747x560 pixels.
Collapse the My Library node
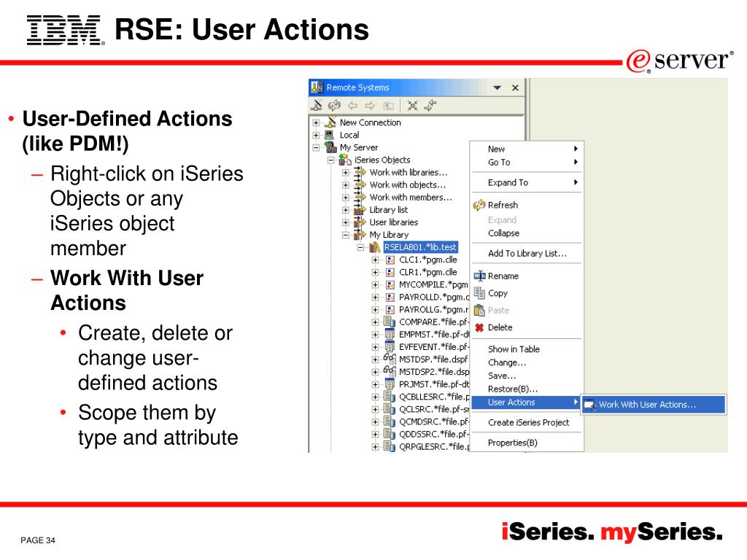click(346, 235)
